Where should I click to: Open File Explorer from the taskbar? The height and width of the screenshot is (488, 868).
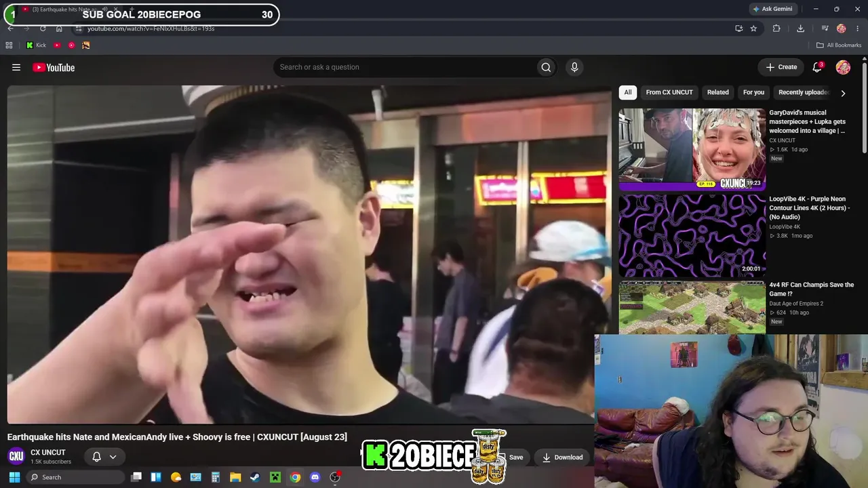coord(235,477)
